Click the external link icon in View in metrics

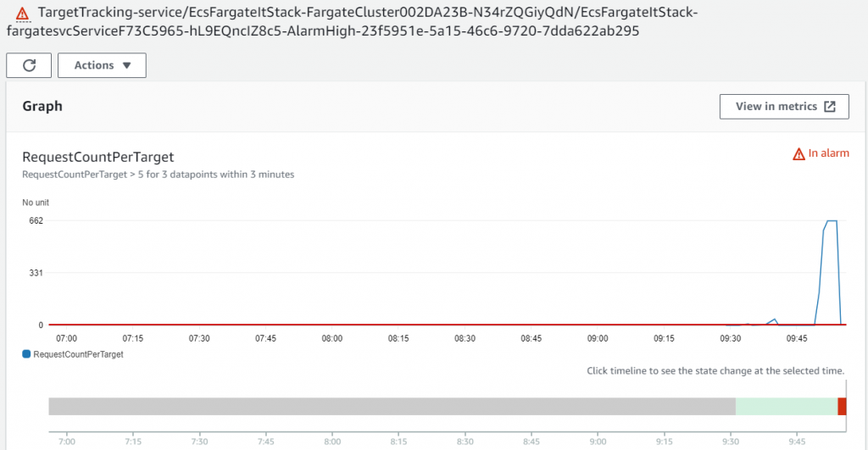829,106
